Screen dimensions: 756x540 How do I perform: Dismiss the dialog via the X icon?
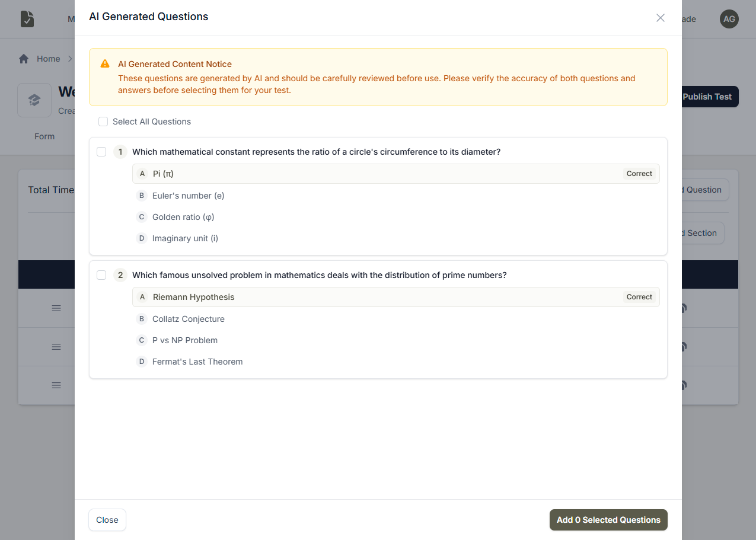(660, 17)
